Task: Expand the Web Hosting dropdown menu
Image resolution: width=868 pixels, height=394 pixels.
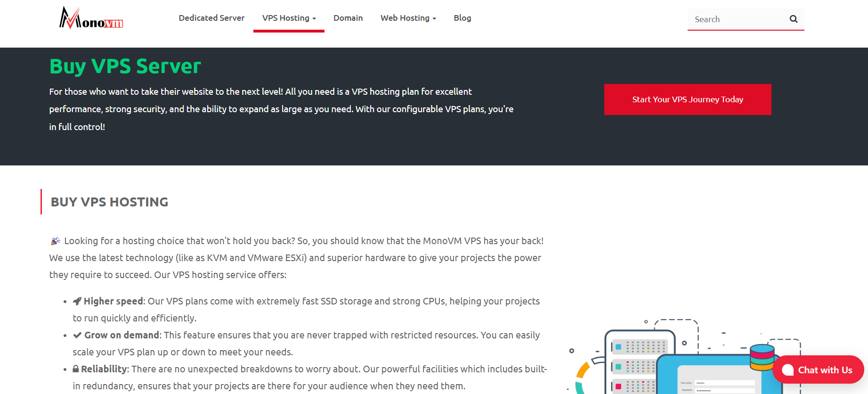Action: [408, 18]
